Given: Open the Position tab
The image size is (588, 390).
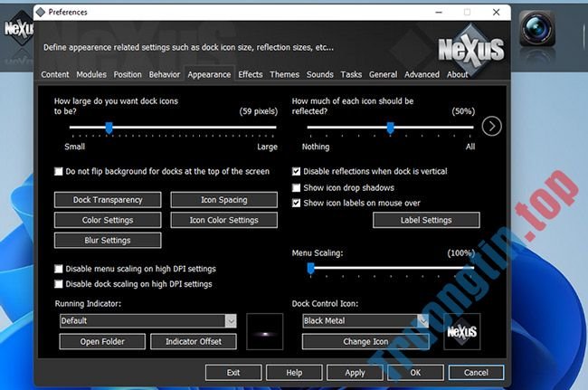Looking at the screenshot, I should tap(128, 74).
